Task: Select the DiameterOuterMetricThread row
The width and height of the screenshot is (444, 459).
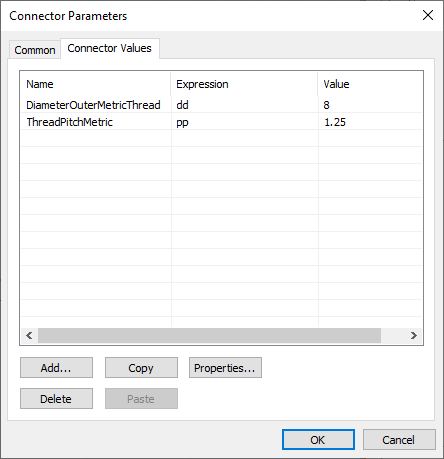Action: tap(221, 105)
